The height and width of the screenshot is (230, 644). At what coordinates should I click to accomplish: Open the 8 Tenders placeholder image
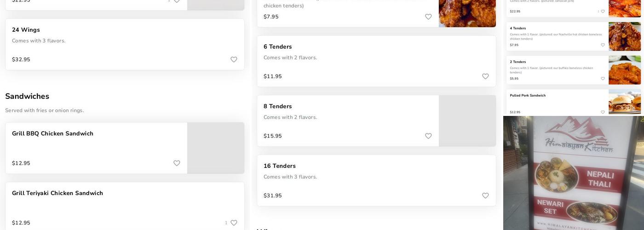[467, 121]
